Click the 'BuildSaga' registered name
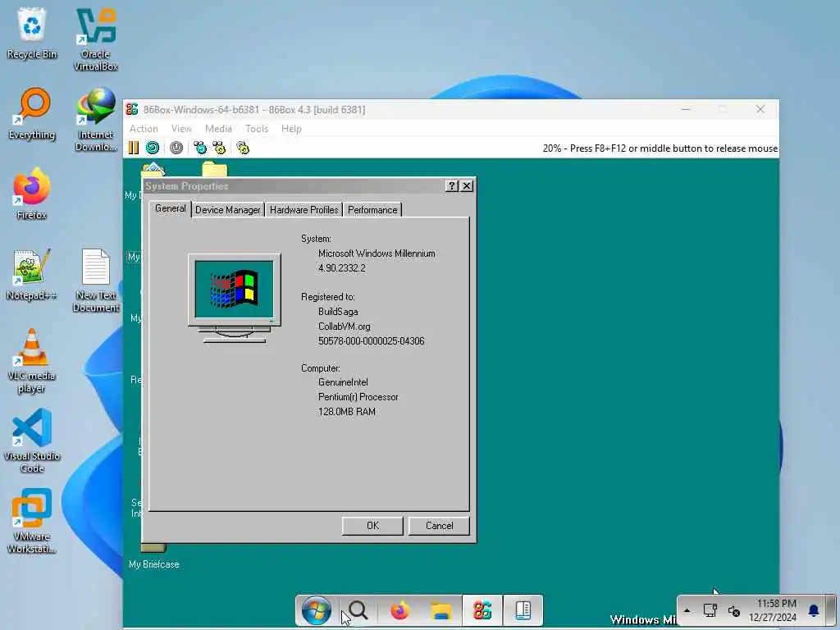This screenshot has width=840, height=630. click(338, 311)
